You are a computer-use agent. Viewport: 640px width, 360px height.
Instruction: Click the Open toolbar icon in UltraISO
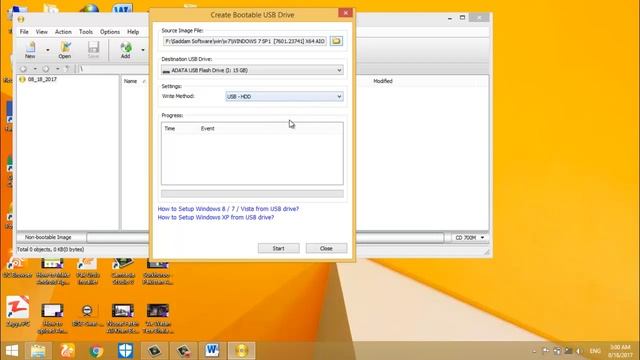click(64, 50)
